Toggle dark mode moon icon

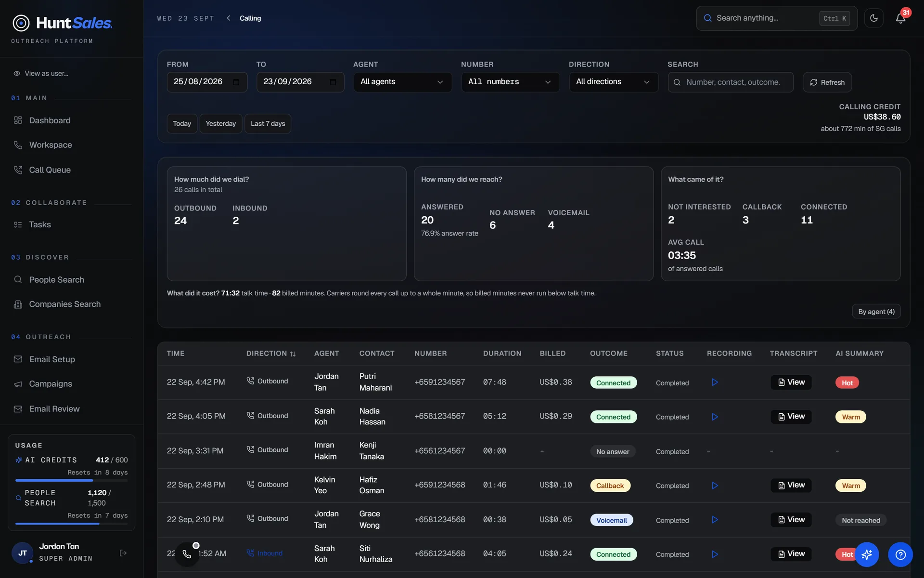873,18
